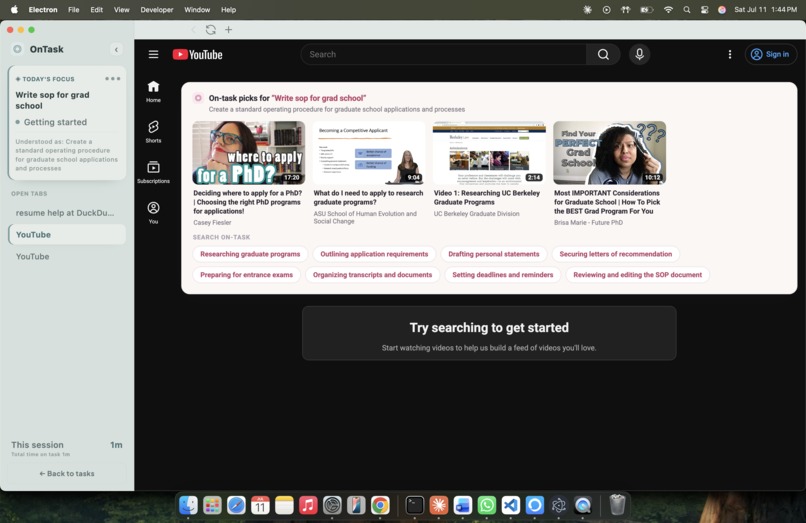Click Organizing transcripts and documents chip

point(372,275)
